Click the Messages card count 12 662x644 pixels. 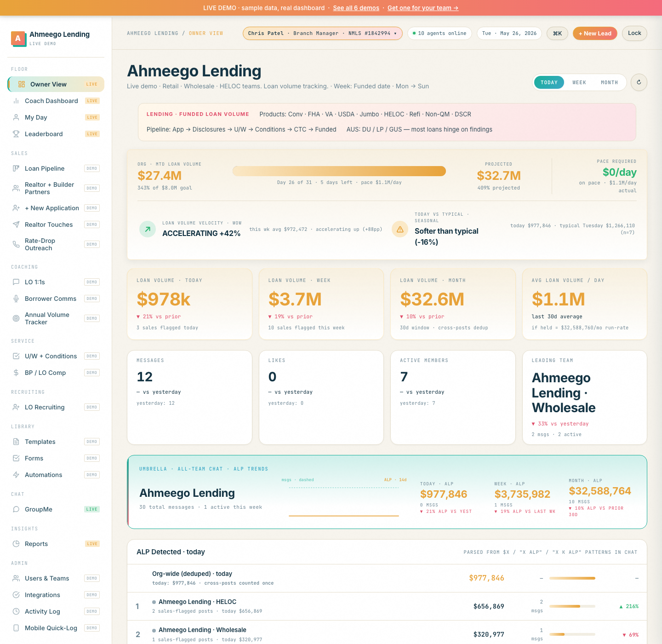[x=145, y=377]
